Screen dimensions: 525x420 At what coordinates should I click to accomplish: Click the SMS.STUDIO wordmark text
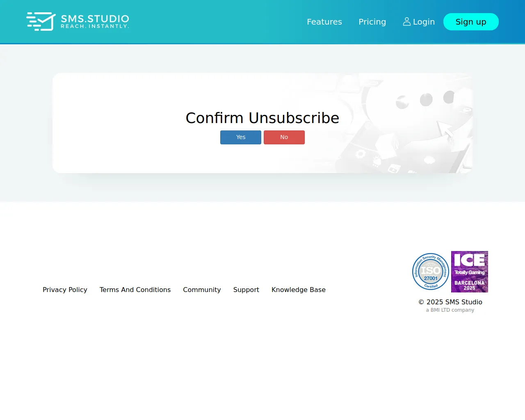click(95, 18)
